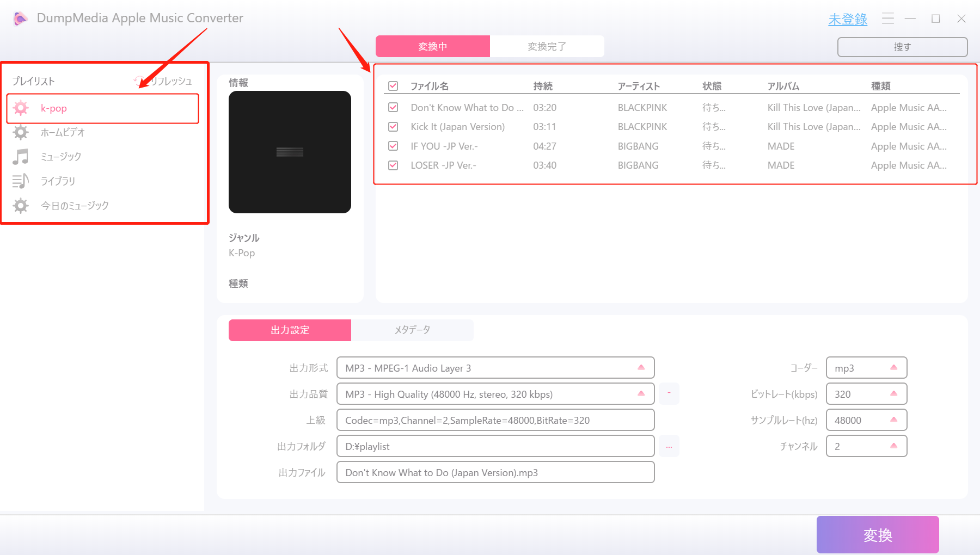Click the 捜す search field
This screenshot has height=555, width=980.
pos(902,47)
